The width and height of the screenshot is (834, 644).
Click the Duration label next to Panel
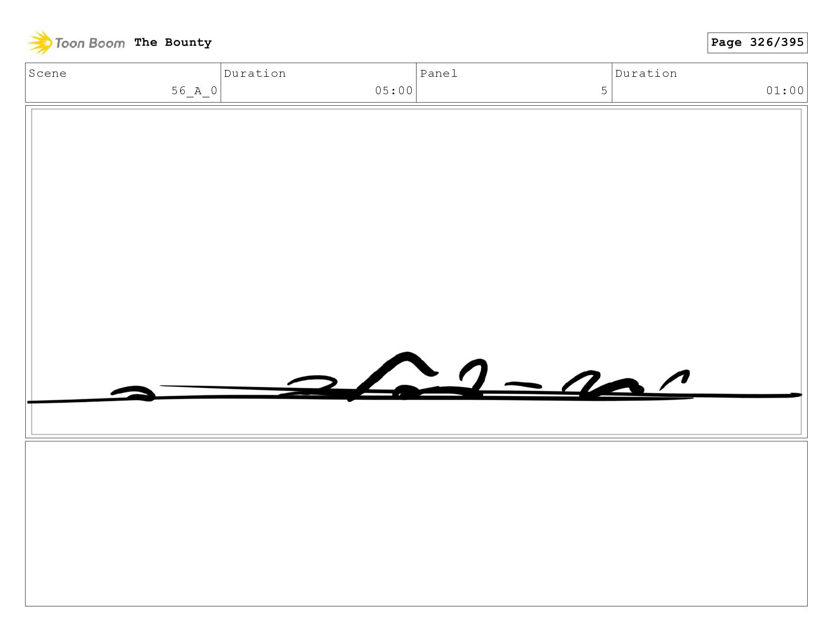pos(646,74)
